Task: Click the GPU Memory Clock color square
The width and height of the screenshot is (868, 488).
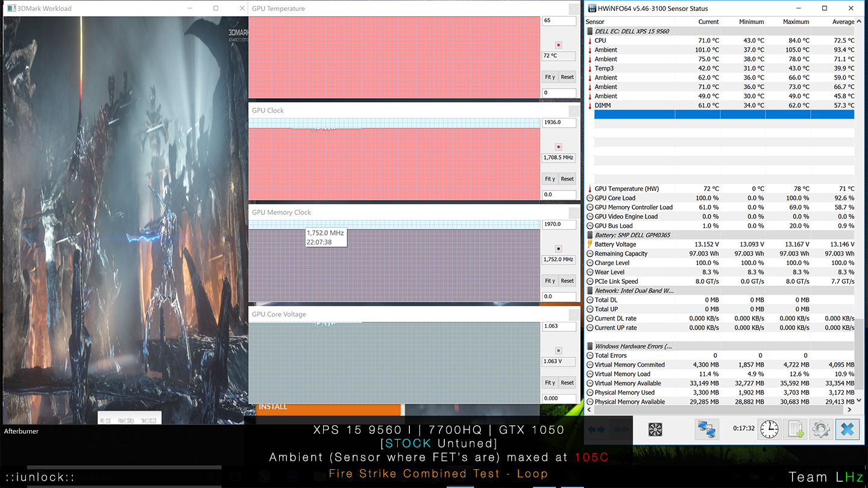Action: coord(558,249)
